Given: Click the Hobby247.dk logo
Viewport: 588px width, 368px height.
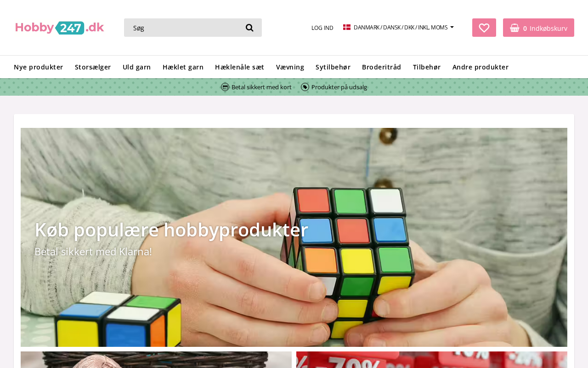Looking at the screenshot, I should pos(60,28).
